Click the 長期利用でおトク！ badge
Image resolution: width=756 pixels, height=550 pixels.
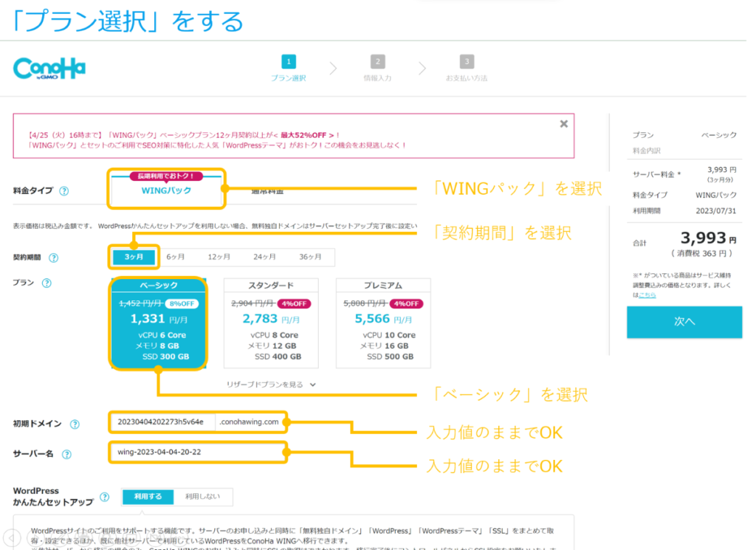pyautogui.click(x=166, y=176)
